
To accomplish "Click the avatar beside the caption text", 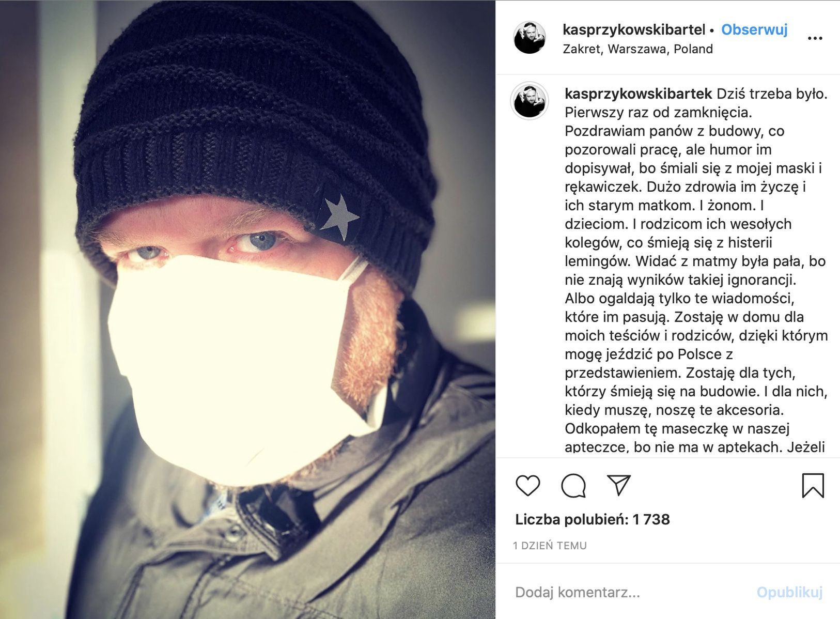I will (530, 100).
